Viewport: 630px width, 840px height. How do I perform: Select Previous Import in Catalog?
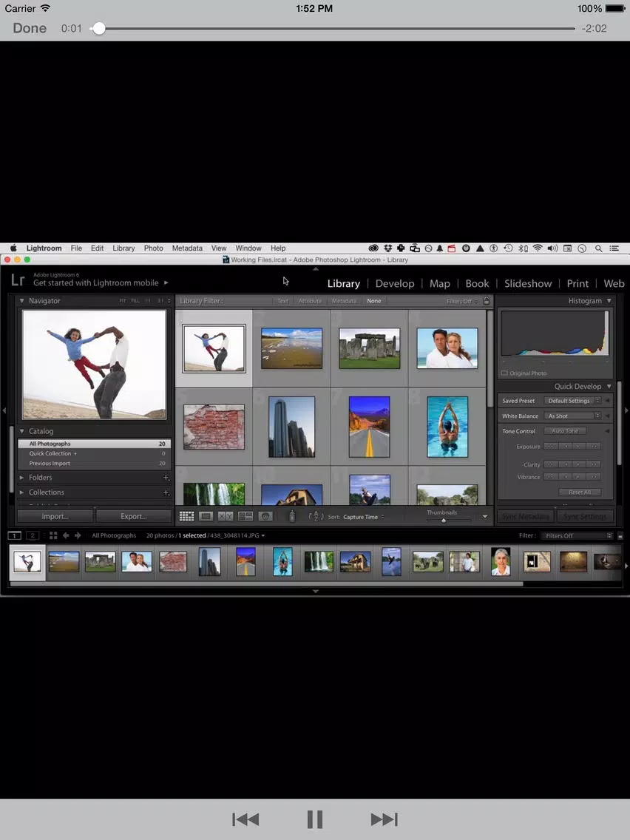(x=95, y=464)
